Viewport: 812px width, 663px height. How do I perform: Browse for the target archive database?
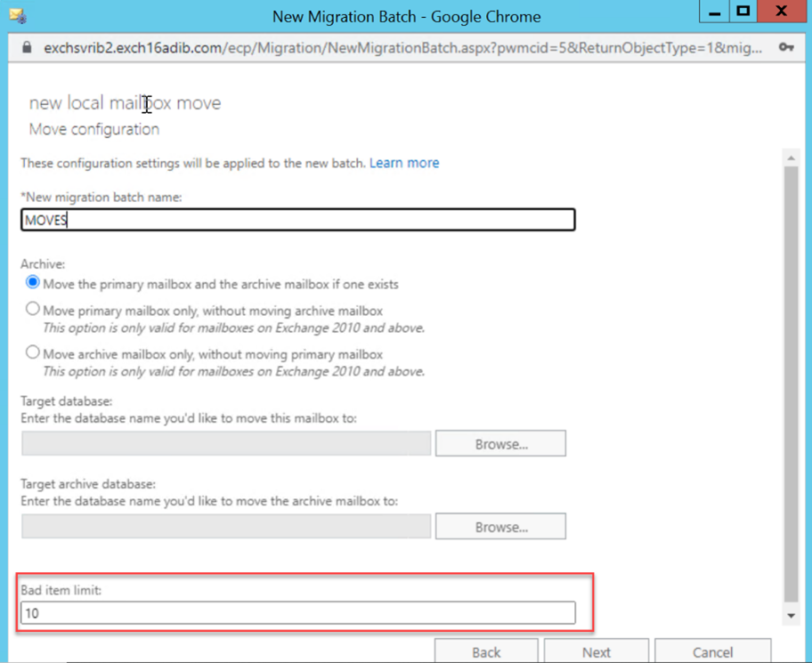(x=500, y=526)
